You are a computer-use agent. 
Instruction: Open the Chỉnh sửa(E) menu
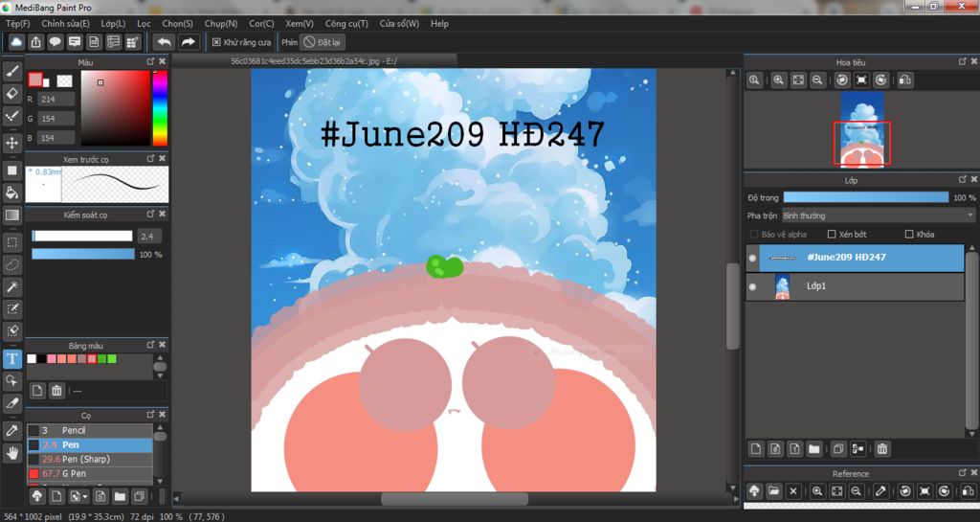coord(66,23)
